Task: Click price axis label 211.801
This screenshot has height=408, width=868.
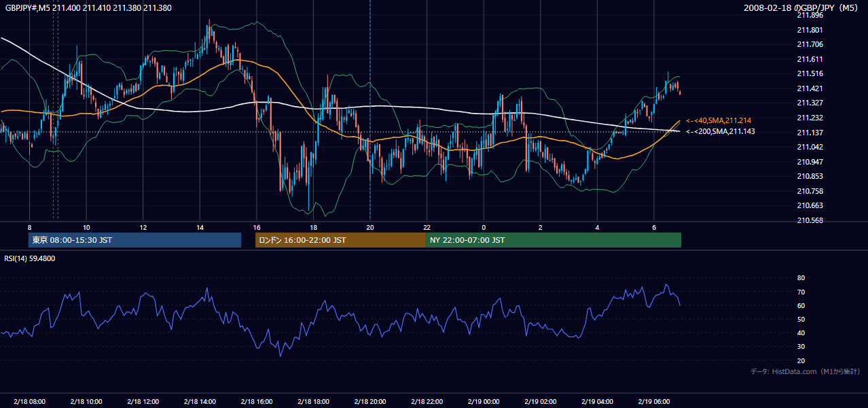Action: click(x=810, y=30)
